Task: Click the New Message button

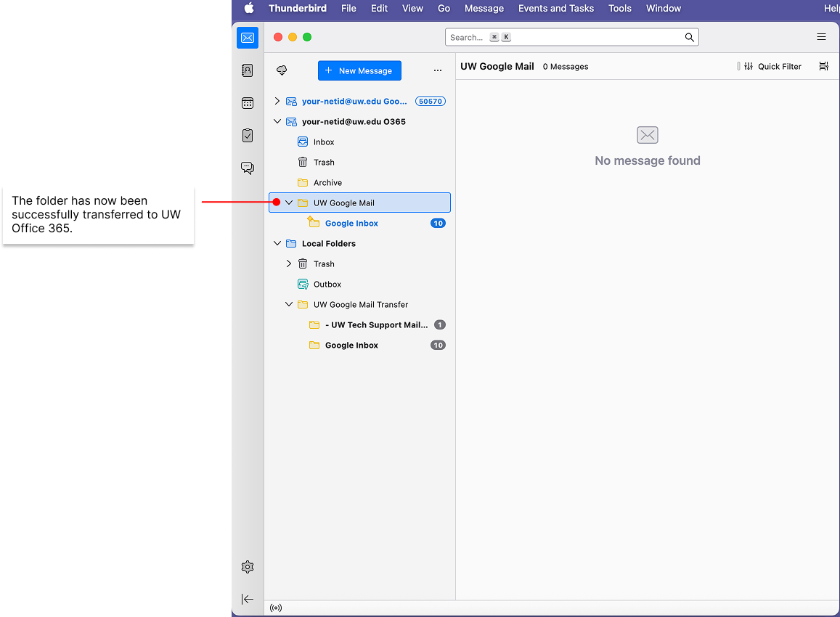Action: 359,70
